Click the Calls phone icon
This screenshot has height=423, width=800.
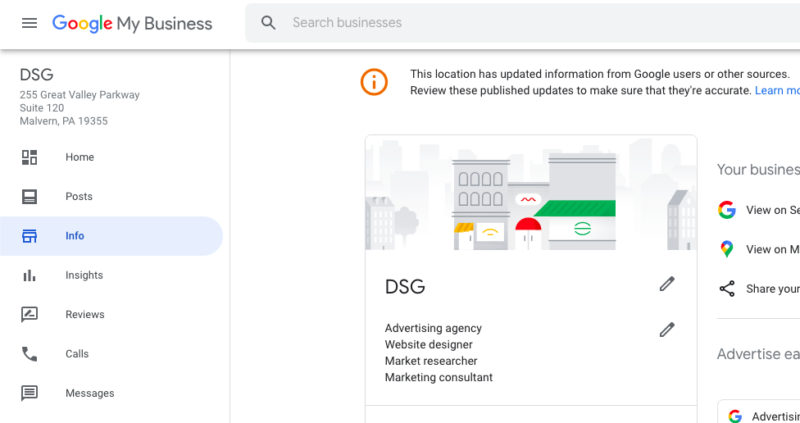pyautogui.click(x=29, y=354)
